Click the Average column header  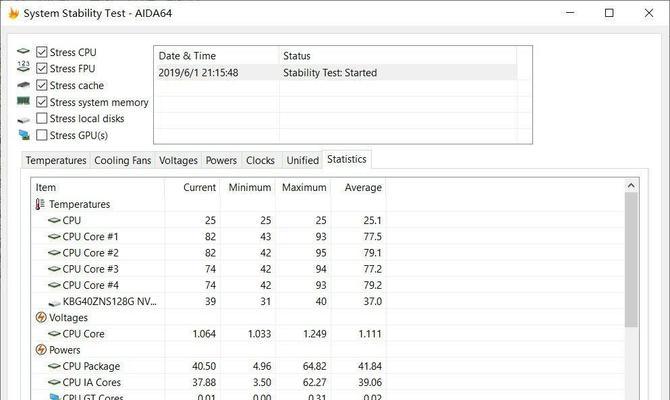358,188
